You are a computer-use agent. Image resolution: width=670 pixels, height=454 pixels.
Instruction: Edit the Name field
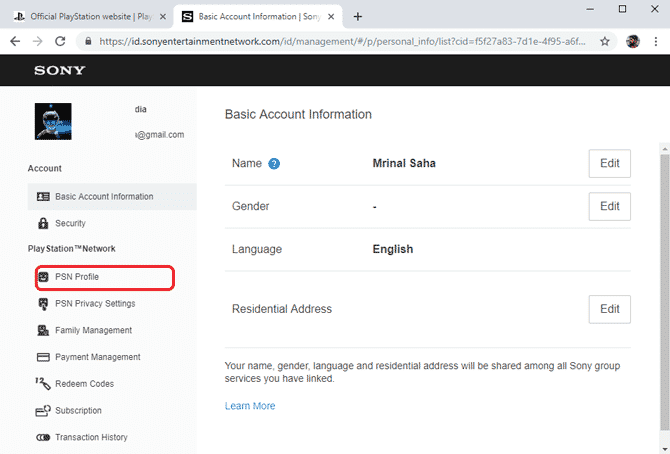tap(609, 163)
